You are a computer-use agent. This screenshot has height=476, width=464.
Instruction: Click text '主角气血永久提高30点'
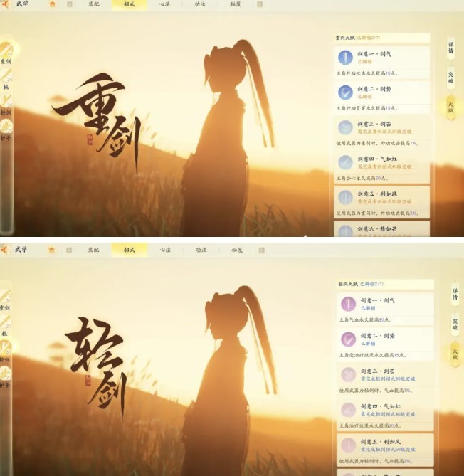tap(366, 320)
